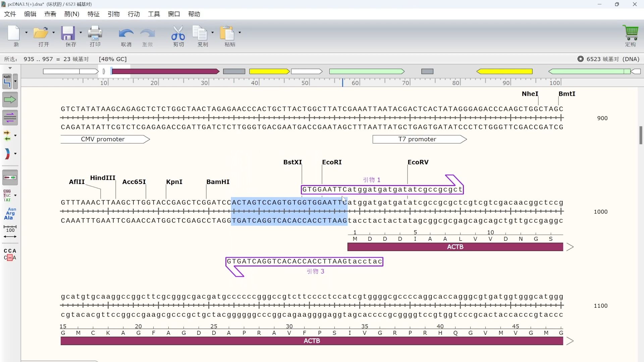Open dropdown next to Open folder
Image resolution: width=644 pixels, height=362 pixels.
tap(53, 33)
